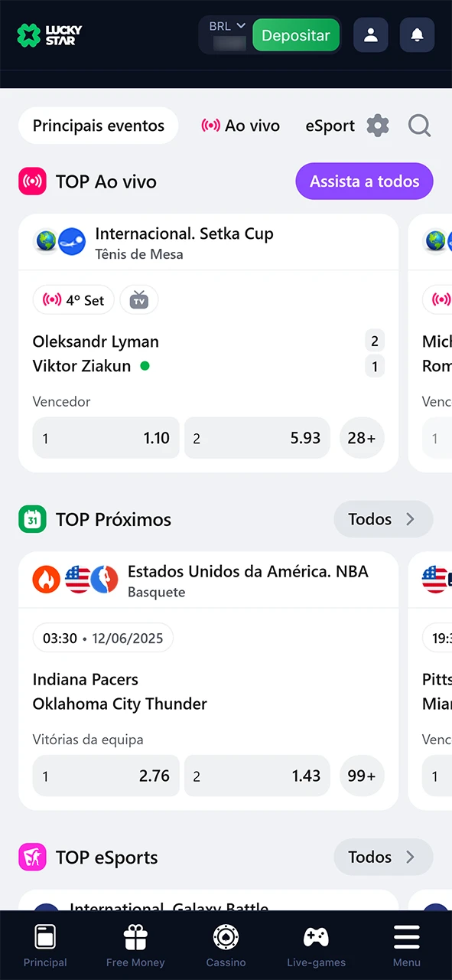The image size is (452, 980).
Task: Expand Todos next to TOP eSports
Action: pyautogui.click(x=382, y=857)
